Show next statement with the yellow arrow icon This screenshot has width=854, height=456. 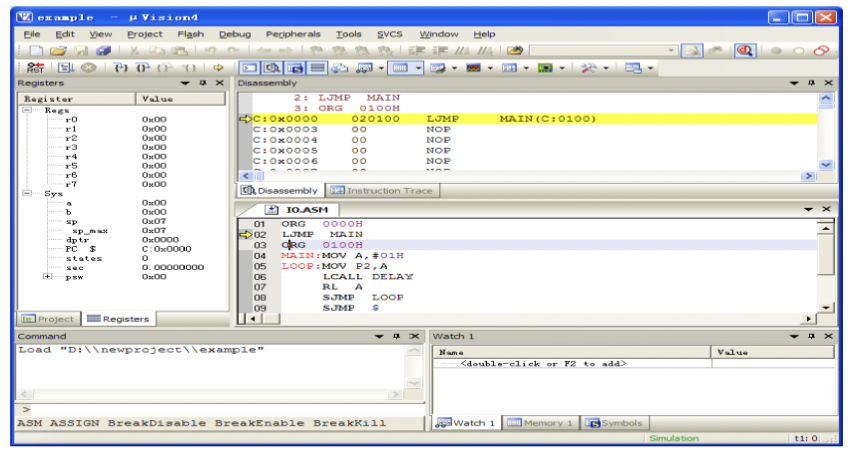tap(218, 68)
